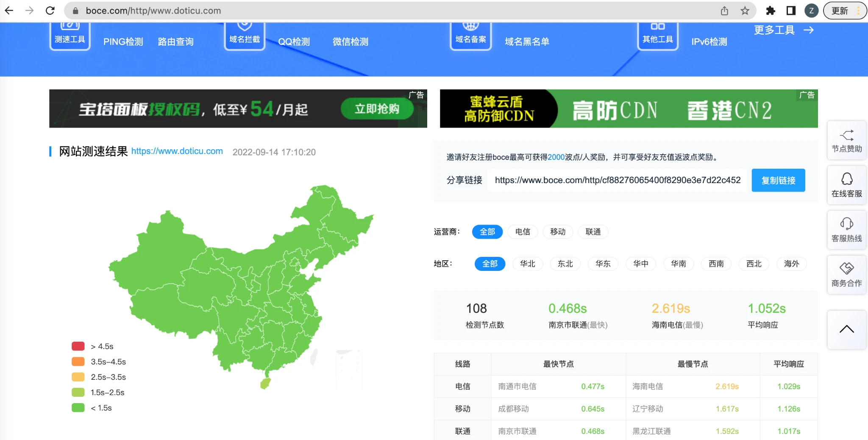Bookmark this page with star icon
The height and width of the screenshot is (440, 868).
tap(745, 11)
